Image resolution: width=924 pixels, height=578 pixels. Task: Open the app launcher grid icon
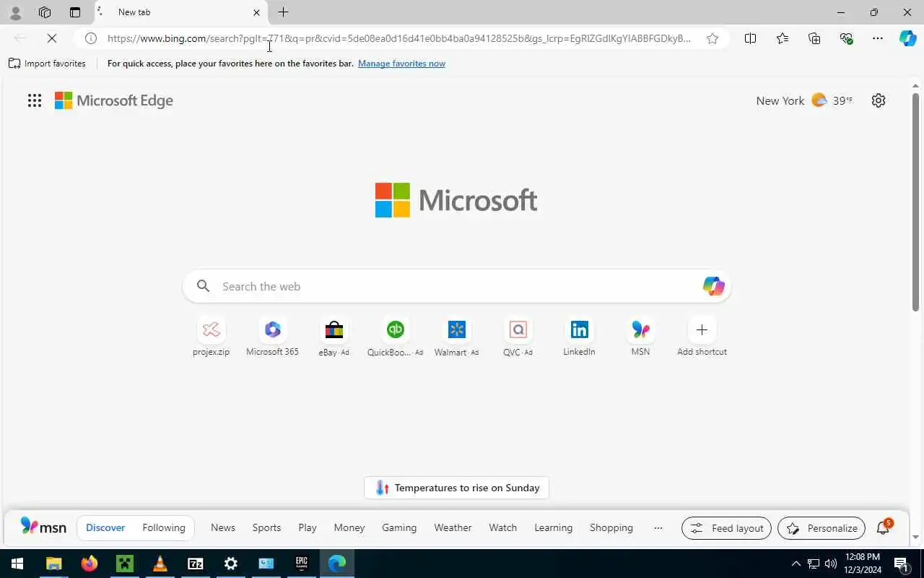coord(35,100)
